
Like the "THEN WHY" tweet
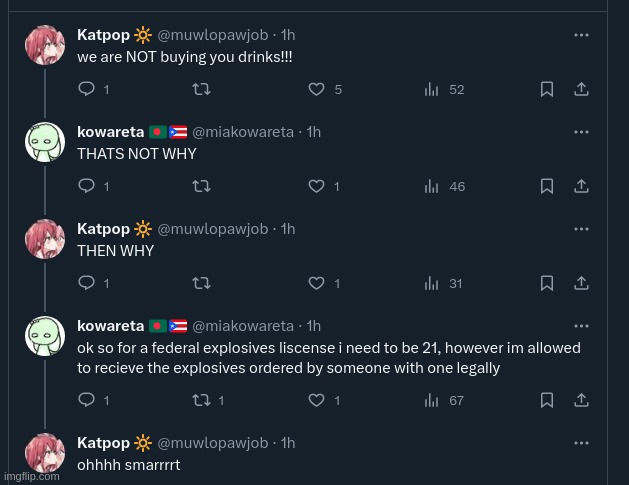pos(316,283)
